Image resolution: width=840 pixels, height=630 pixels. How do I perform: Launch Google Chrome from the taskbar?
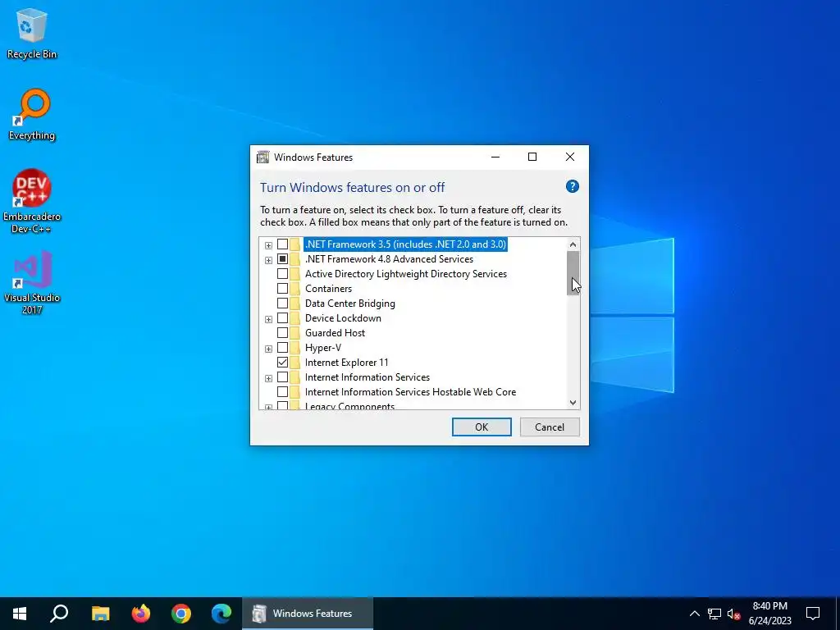coord(181,614)
